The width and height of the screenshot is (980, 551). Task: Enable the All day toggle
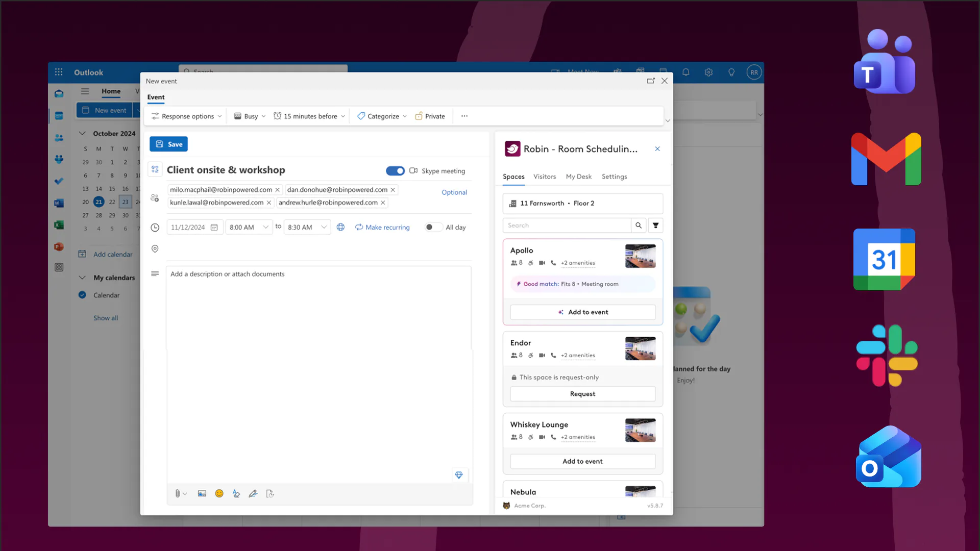433,227
